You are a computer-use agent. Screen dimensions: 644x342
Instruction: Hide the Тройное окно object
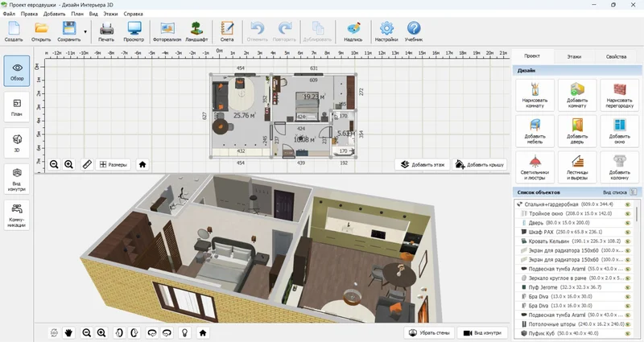628,213
